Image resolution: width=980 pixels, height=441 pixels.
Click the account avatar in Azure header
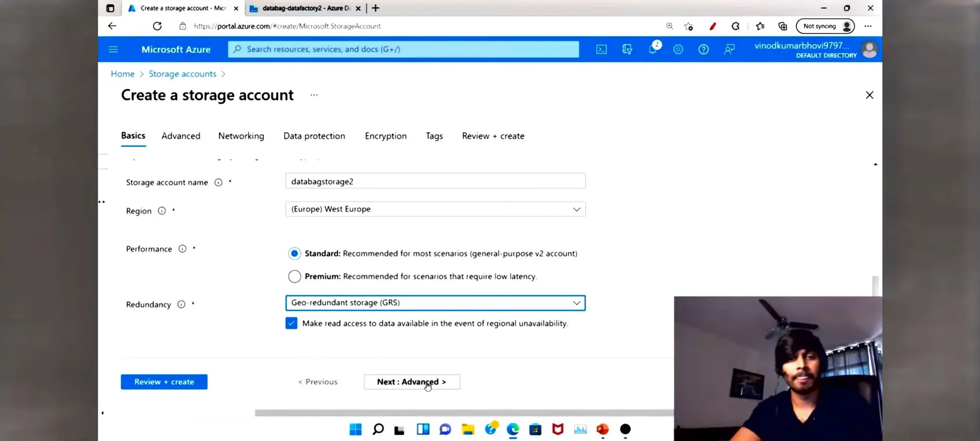869,49
